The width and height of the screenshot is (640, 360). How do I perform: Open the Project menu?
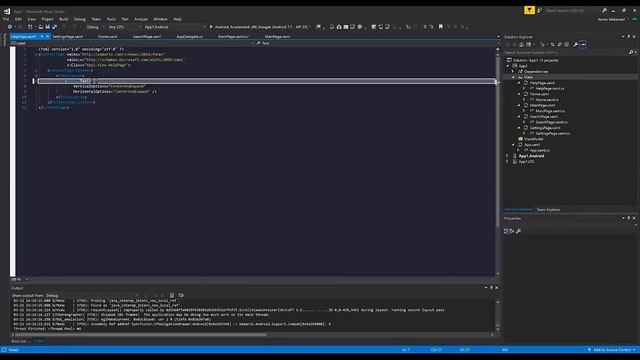click(x=47, y=19)
